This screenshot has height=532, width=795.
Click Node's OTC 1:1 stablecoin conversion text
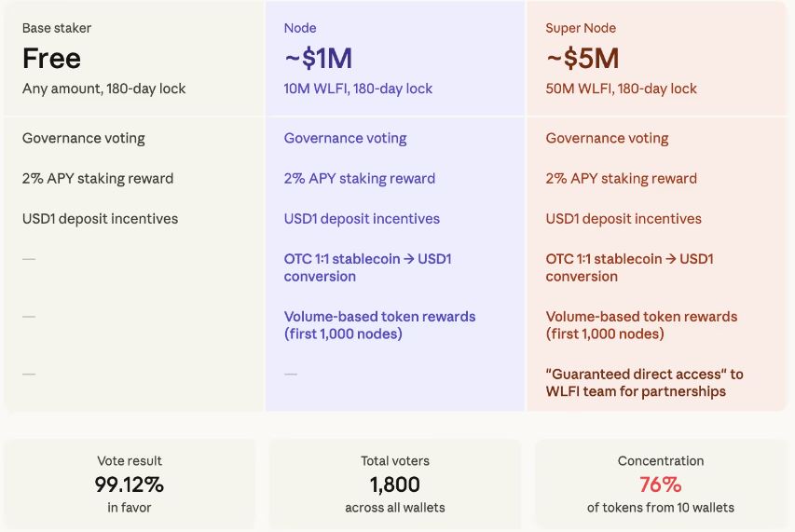coord(367,267)
